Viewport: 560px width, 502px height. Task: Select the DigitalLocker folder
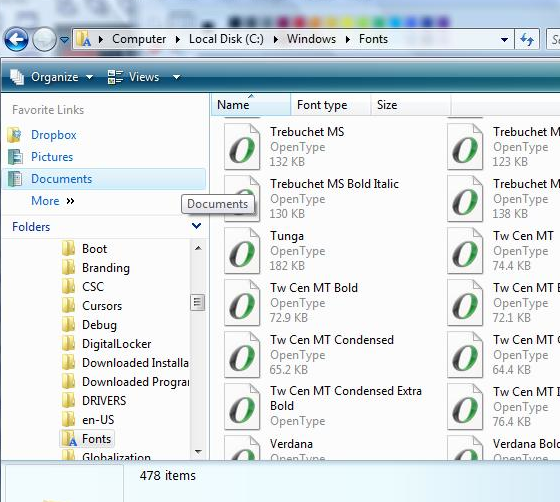click(116, 344)
